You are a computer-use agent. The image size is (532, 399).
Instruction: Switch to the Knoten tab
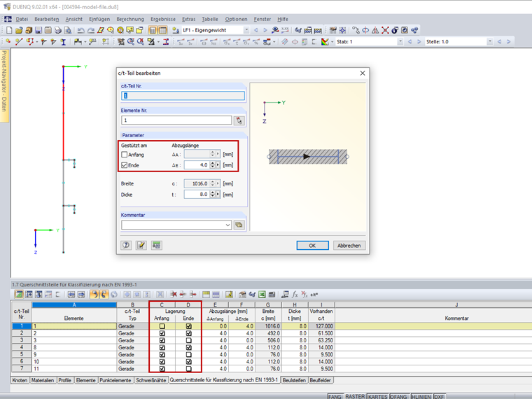tap(20, 380)
